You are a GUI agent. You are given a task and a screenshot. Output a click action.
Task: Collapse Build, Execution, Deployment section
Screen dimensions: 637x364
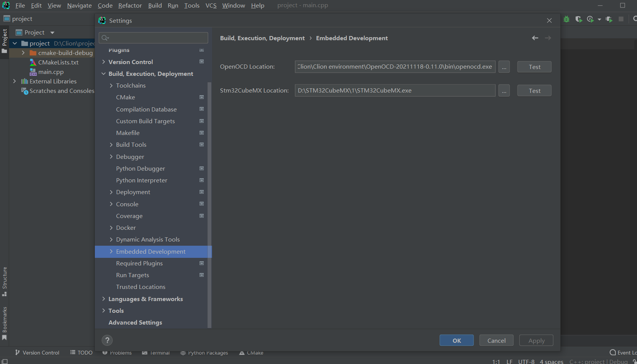tap(104, 74)
